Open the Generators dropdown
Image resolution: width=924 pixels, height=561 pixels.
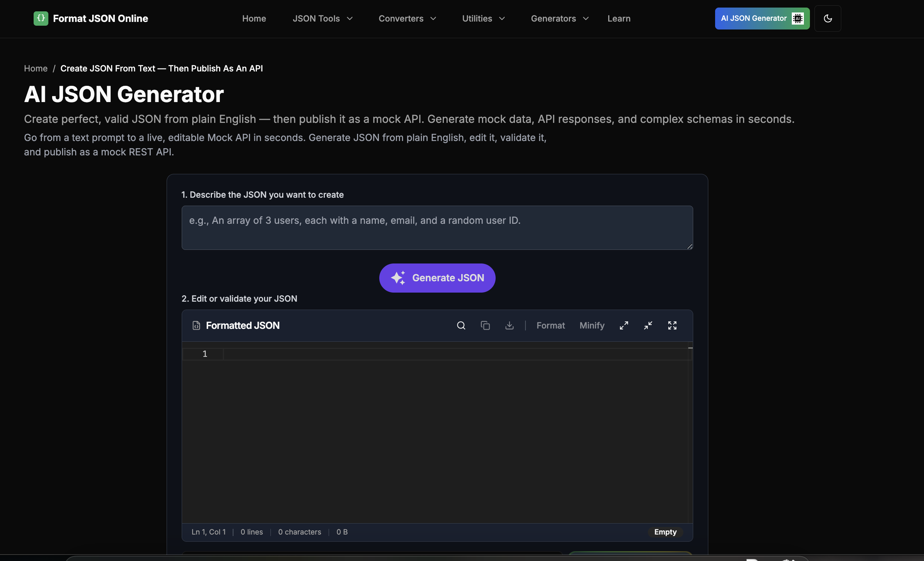pos(559,18)
